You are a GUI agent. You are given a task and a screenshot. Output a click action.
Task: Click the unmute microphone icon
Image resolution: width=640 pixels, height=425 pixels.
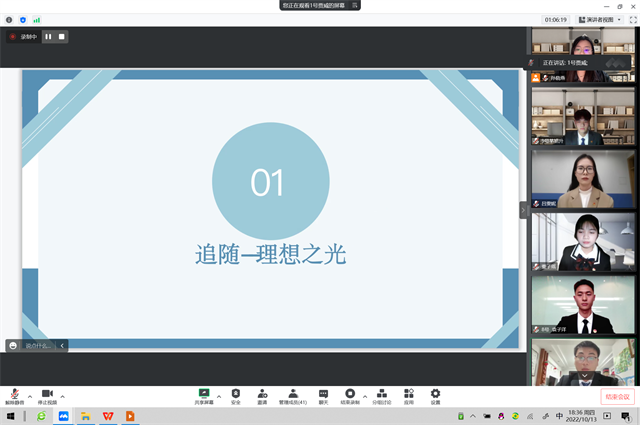pyautogui.click(x=14, y=394)
